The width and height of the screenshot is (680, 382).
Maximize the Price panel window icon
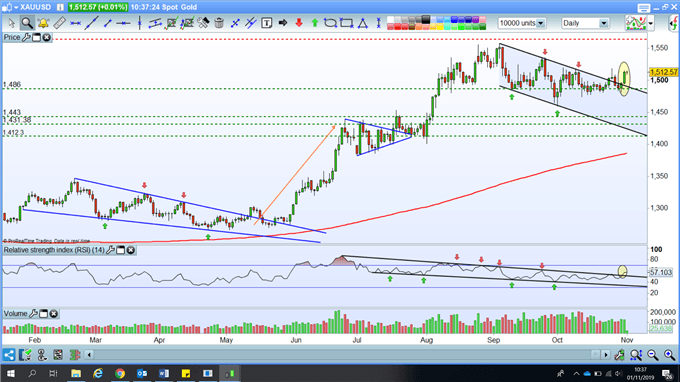36,38
